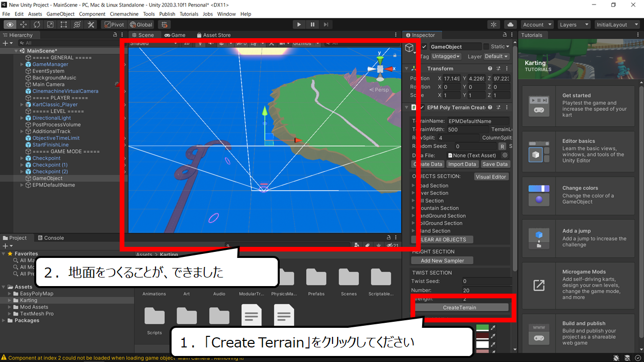
Task: Select the View (eye) tool in toolbar
Action: coord(10,24)
